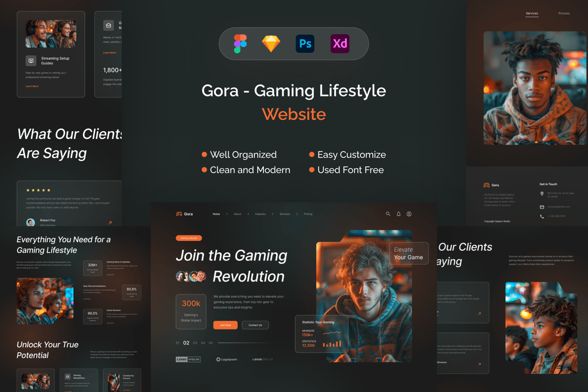Click the Easy Customize bullet text

[x=351, y=155]
